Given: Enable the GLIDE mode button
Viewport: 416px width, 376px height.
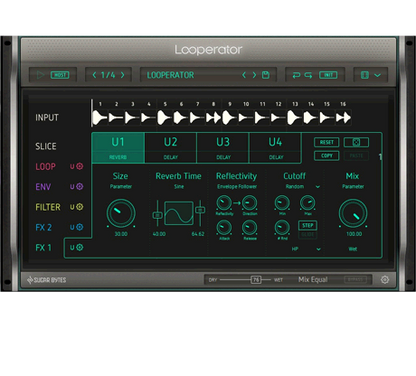Looking at the screenshot, I should tap(308, 234).
